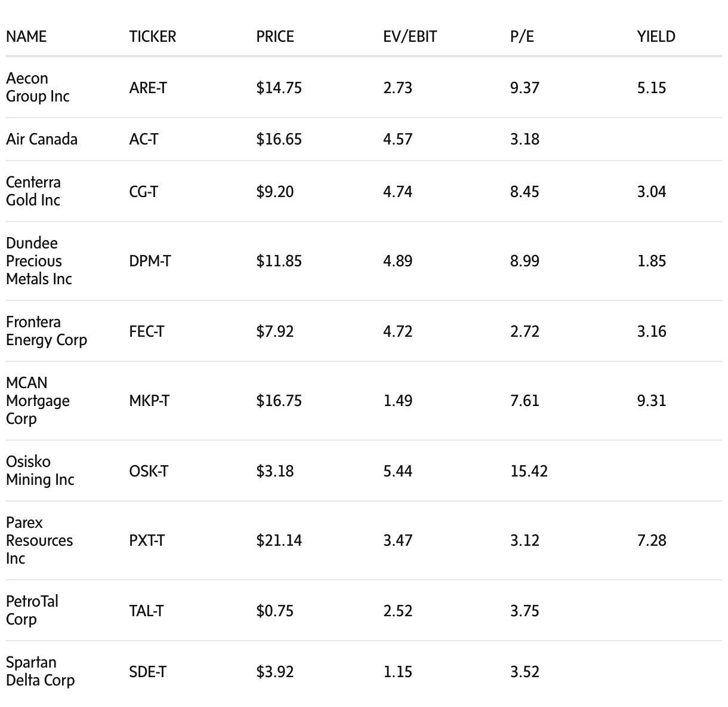Click the TICKER column header
The image size is (728, 707).
[x=152, y=36]
